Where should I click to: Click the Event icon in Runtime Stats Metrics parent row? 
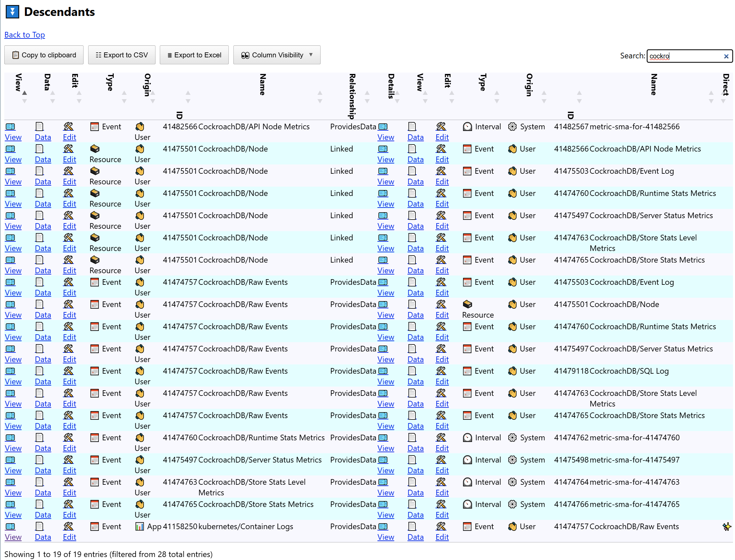pos(95,438)
